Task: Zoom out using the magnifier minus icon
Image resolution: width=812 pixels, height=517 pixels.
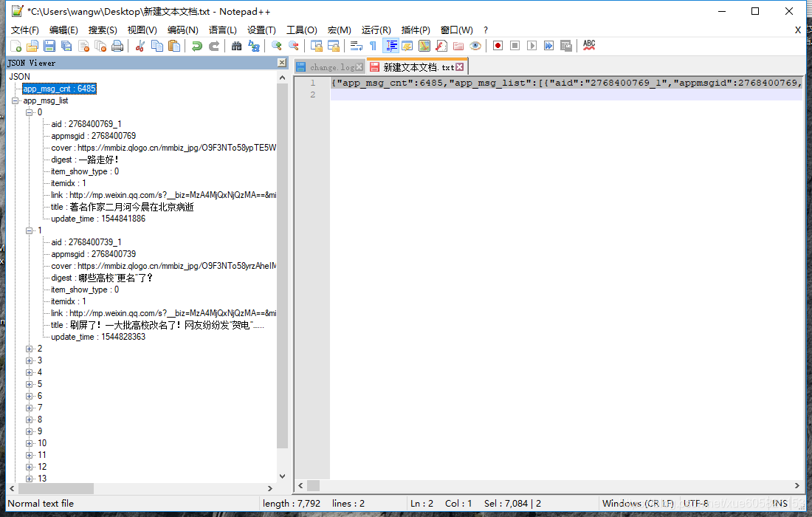Action: [294, 46]
